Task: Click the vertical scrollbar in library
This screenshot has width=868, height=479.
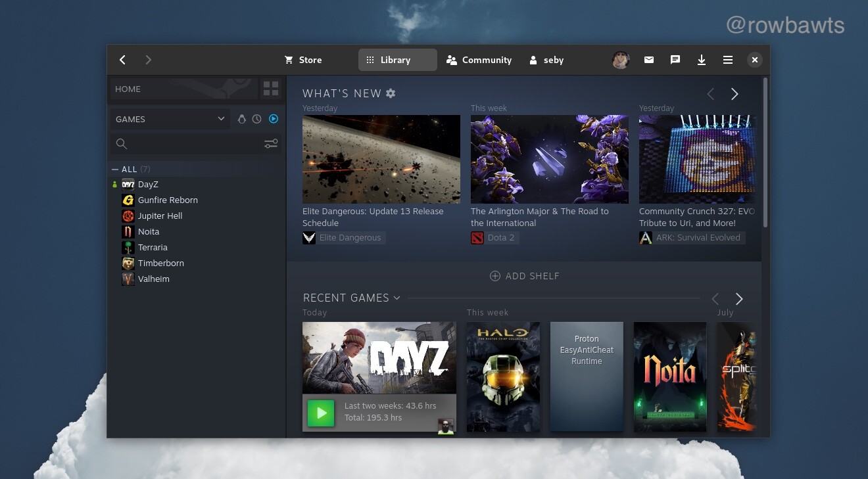Action: [x=765, y=152]
